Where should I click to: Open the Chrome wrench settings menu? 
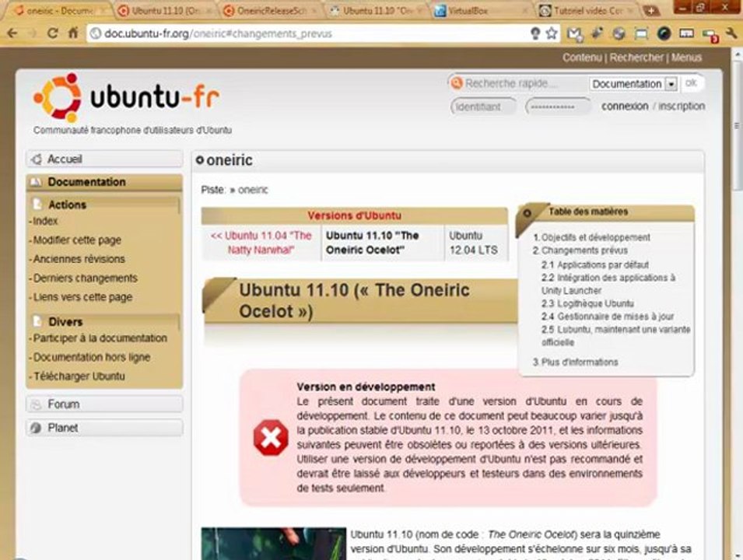click(731, 33)
